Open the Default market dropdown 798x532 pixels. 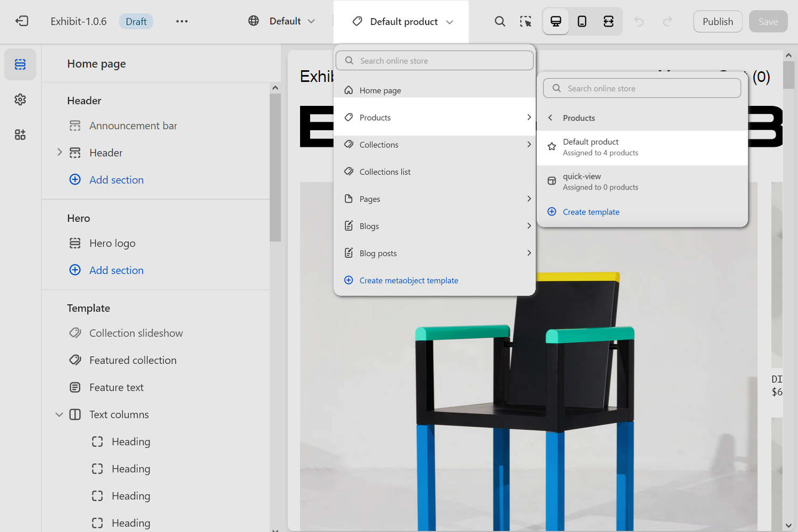click(282, 21)
